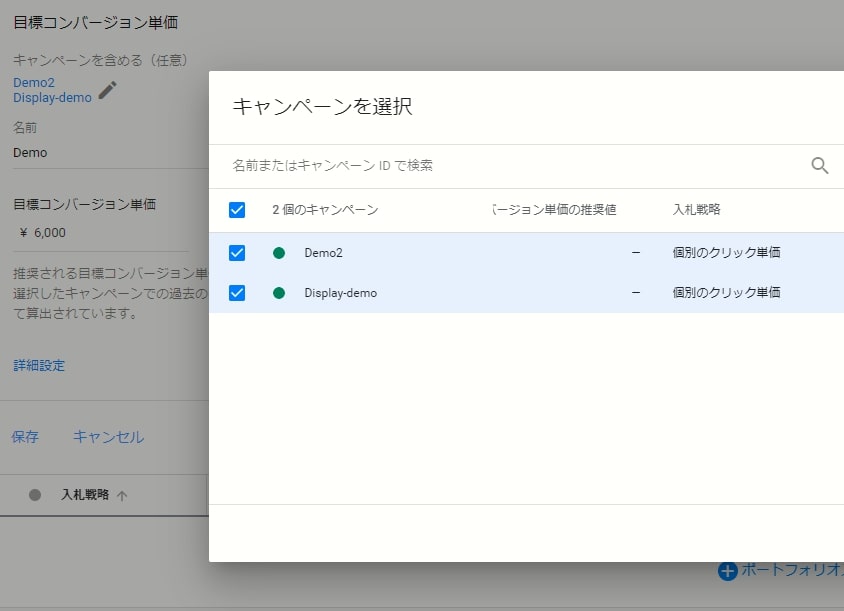Click the pencil edit icon beside Display-demo

click(x=107, y=90)
